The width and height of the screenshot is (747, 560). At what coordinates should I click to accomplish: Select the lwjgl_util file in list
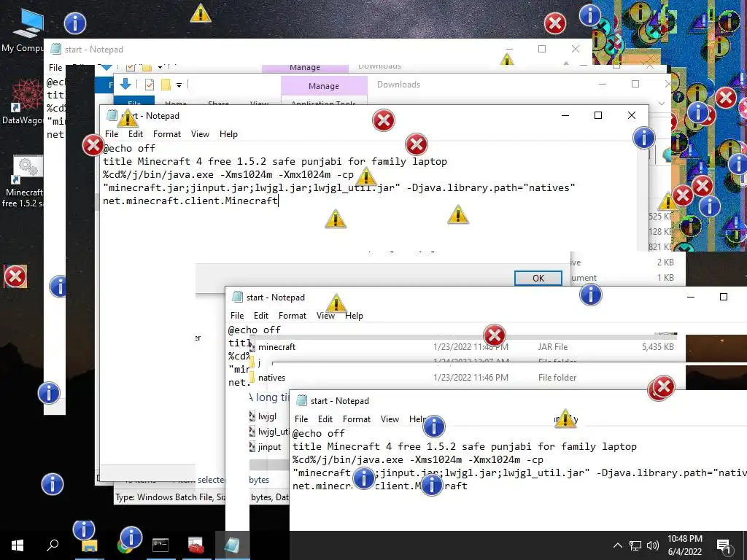pyautogui.click(x=269, y=432)
